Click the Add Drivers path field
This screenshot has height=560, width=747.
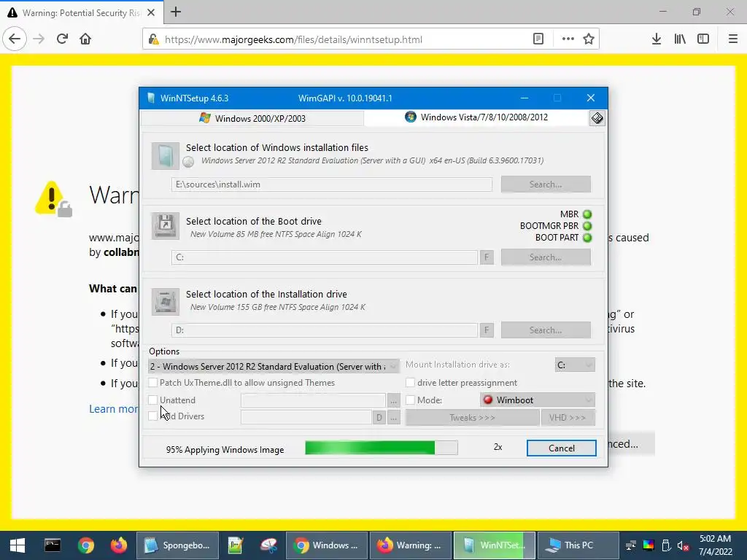coord(306,417)
